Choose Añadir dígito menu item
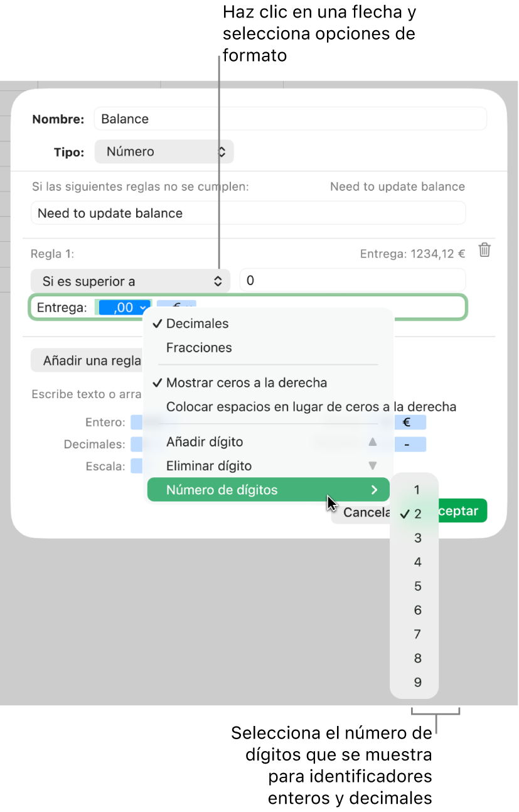Image resolution: width=519 pixels, height=812 pixels. [x=268, y=442]
